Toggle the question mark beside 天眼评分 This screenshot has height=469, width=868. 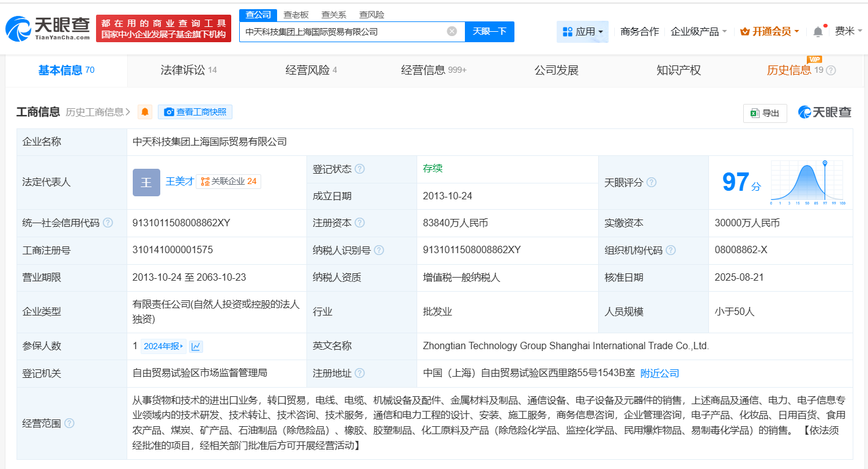coord(652,182)
